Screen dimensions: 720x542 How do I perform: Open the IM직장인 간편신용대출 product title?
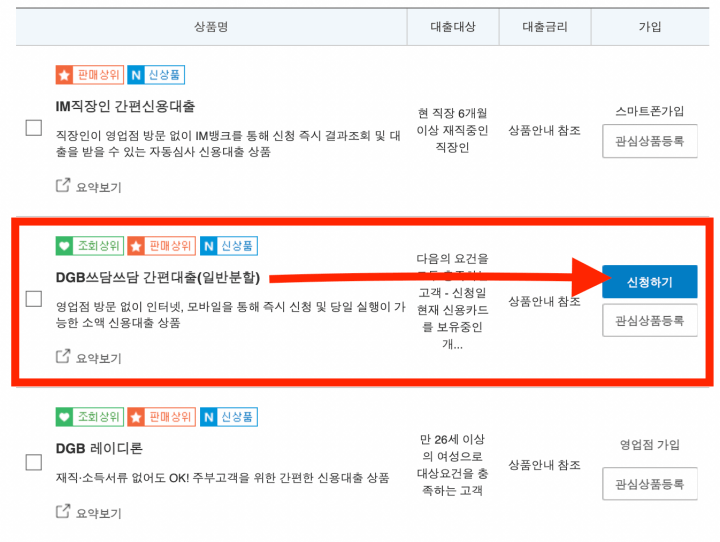(x=125, y=106)
